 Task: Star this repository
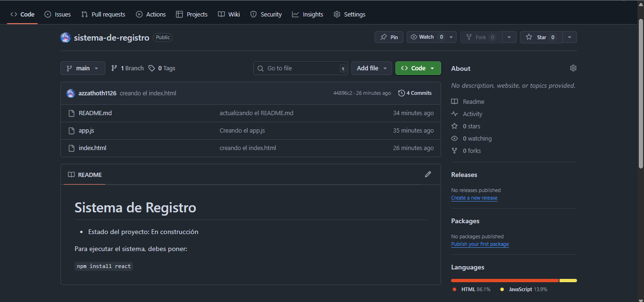pyautogui.click(x=541, y=37)
